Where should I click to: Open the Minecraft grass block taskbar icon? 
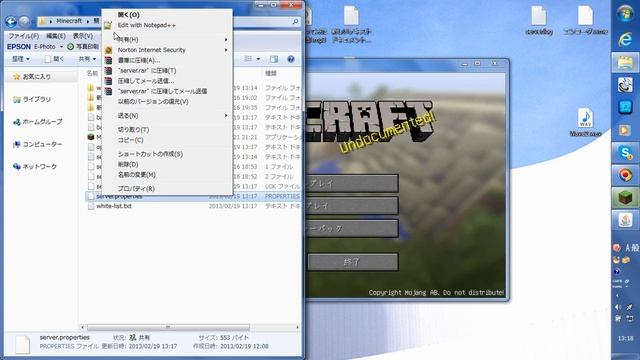(625, 198)
